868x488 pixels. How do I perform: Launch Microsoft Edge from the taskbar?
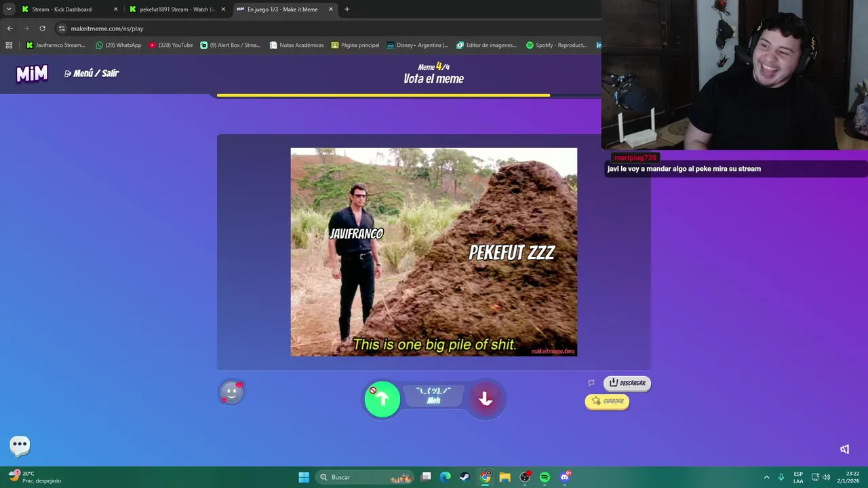point(445,477)
